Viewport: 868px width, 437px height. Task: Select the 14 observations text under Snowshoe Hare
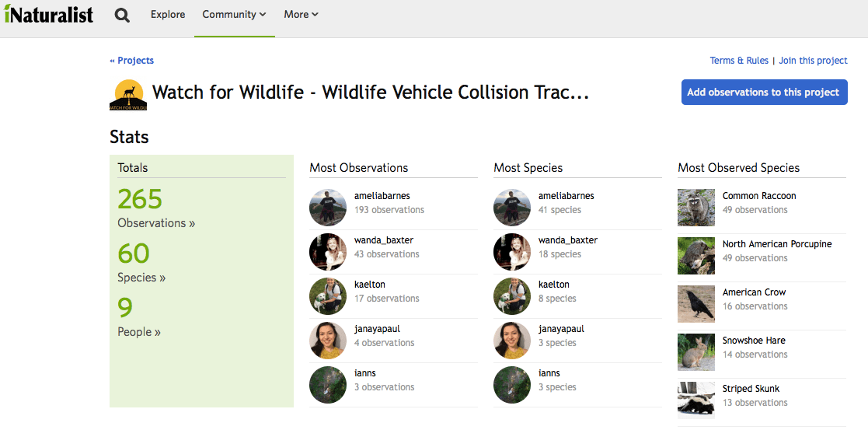coord(755,355)
